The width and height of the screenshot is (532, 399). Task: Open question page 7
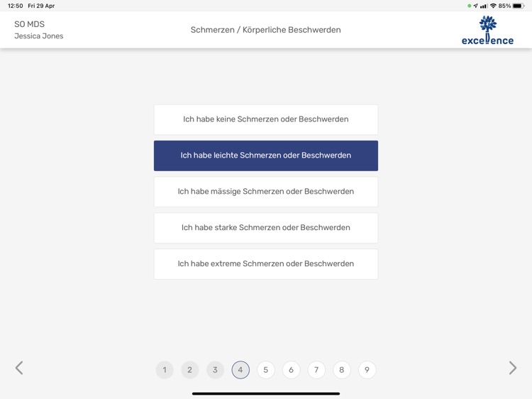click(x=316, y=370)
